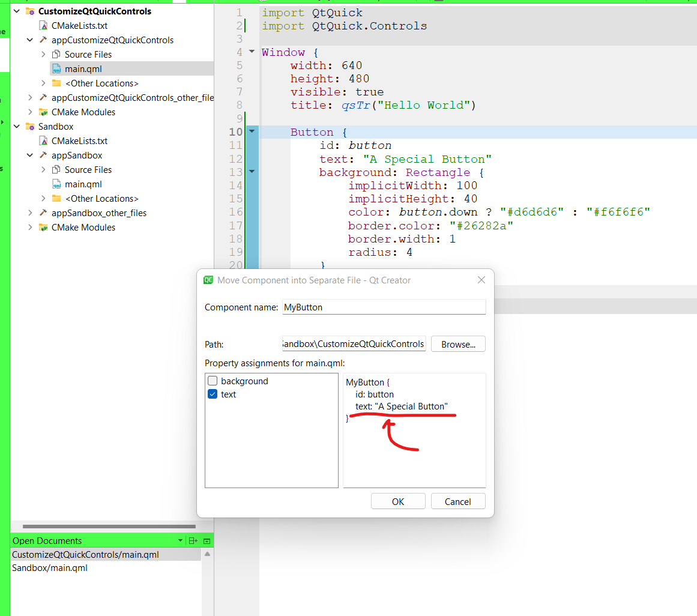This screenshot has height=616, width=697.
Task: Open the Open Documents pane dropdown arrow
Action: click(180, 541)
